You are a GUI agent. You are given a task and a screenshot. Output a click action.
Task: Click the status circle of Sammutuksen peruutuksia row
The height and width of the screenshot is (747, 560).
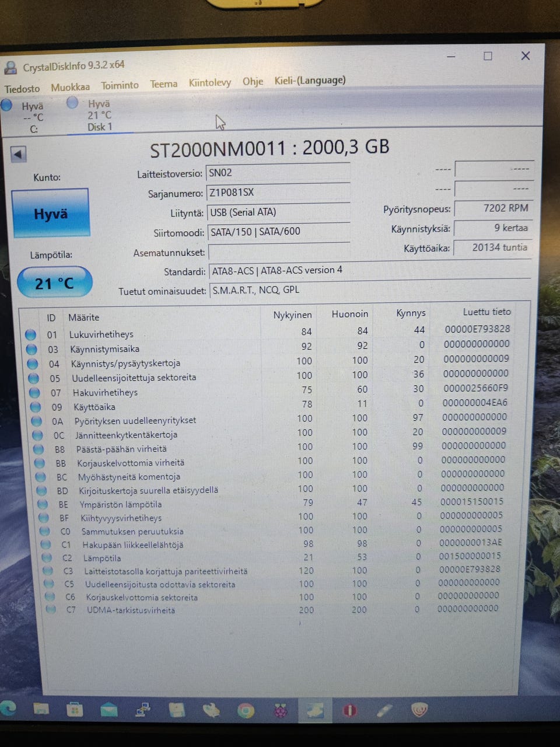coord(45,531)
